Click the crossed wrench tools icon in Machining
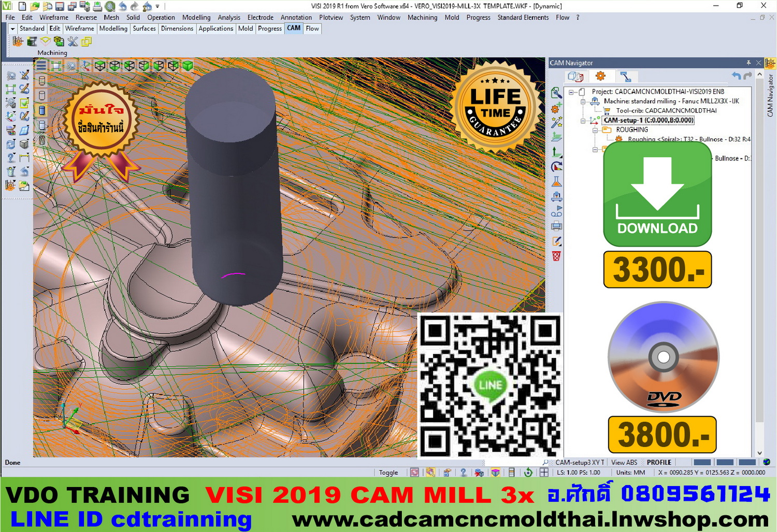 [x=73, y=41]
